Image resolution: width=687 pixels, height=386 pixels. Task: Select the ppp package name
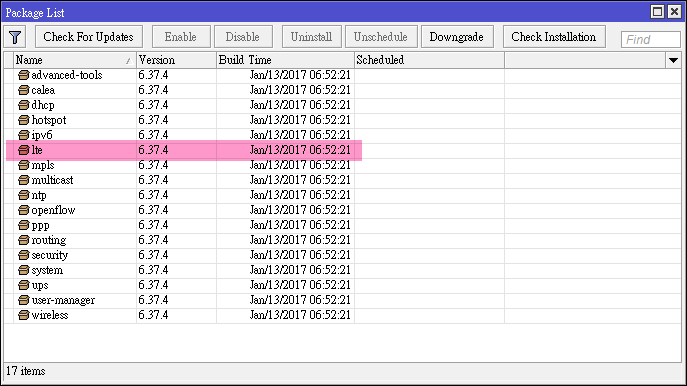[41, 226]
